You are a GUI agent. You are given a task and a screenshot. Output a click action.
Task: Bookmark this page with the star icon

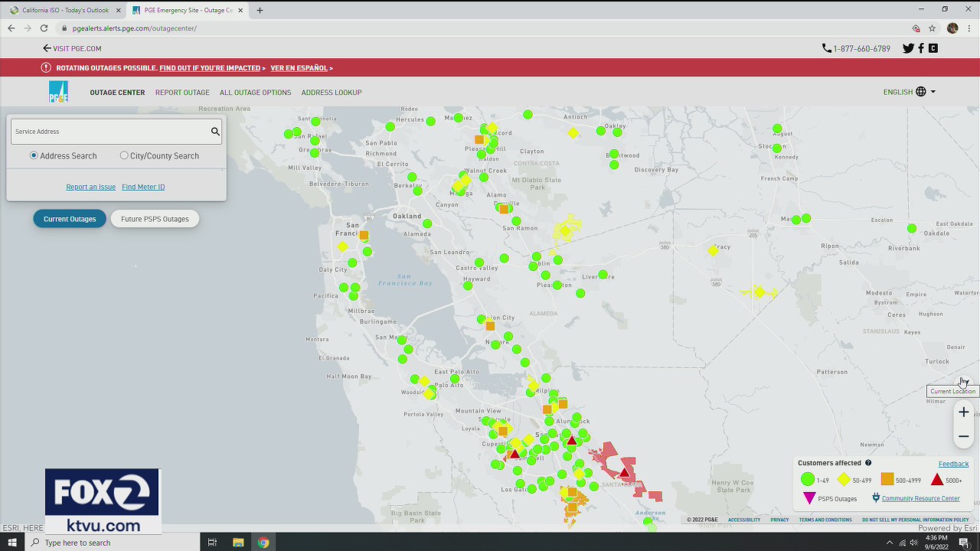point(932,28)
